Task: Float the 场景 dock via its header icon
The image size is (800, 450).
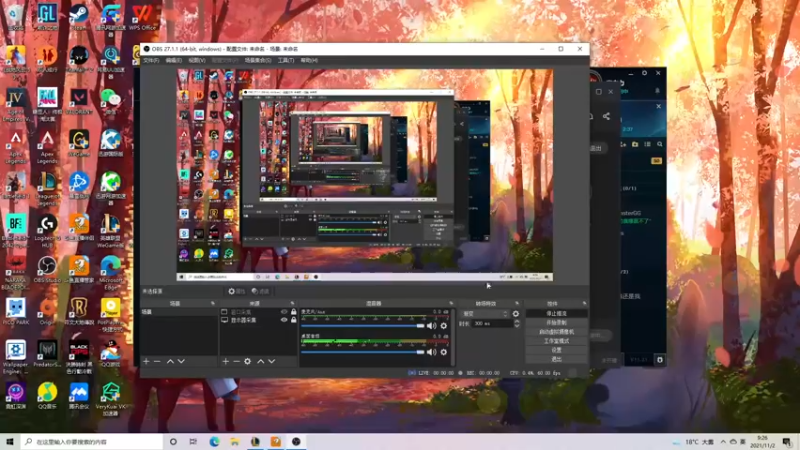Action: click(x=213, y=303)
